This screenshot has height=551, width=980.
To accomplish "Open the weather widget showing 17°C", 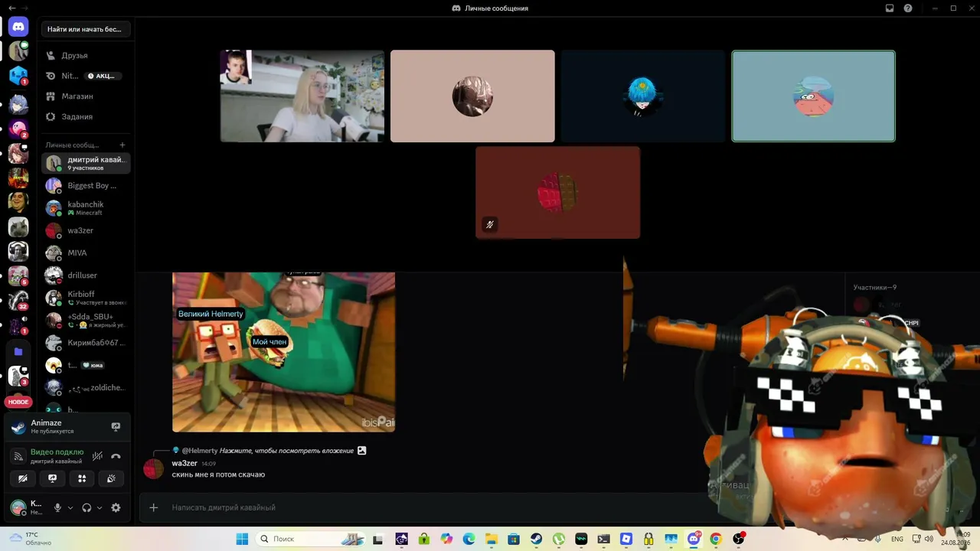I will tap(31, 539).
